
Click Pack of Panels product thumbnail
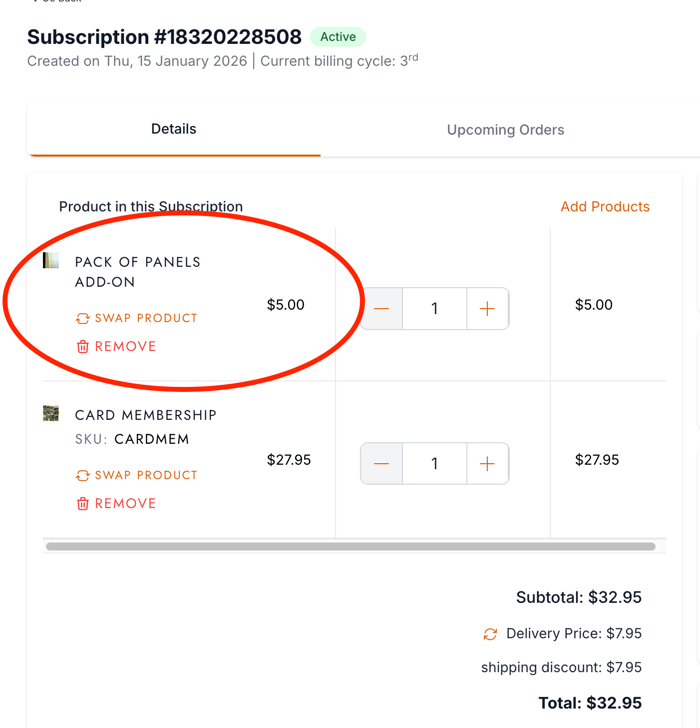[51, 261]
